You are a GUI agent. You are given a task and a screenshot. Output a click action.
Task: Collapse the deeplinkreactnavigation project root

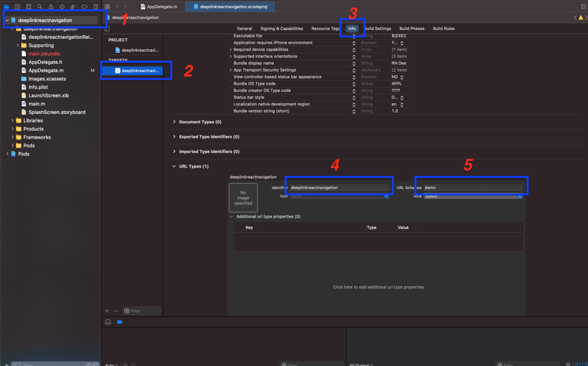click(7, 20)
